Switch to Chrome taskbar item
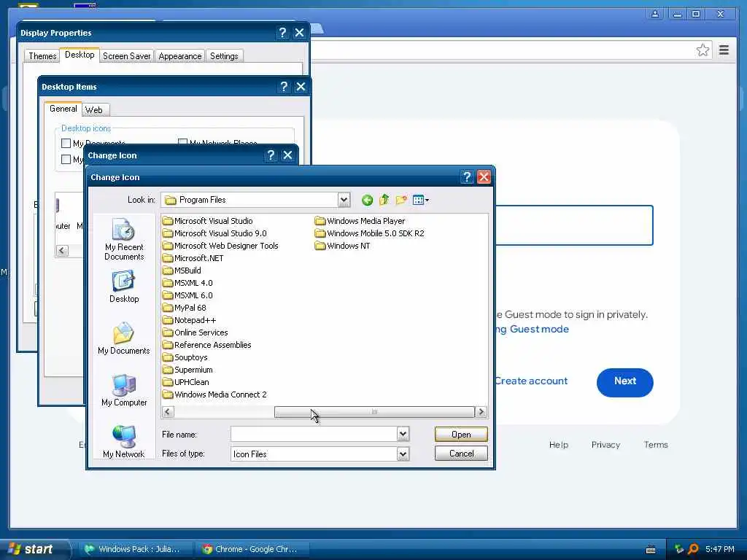Screen dimensions: 747x560 click(252, 549)
